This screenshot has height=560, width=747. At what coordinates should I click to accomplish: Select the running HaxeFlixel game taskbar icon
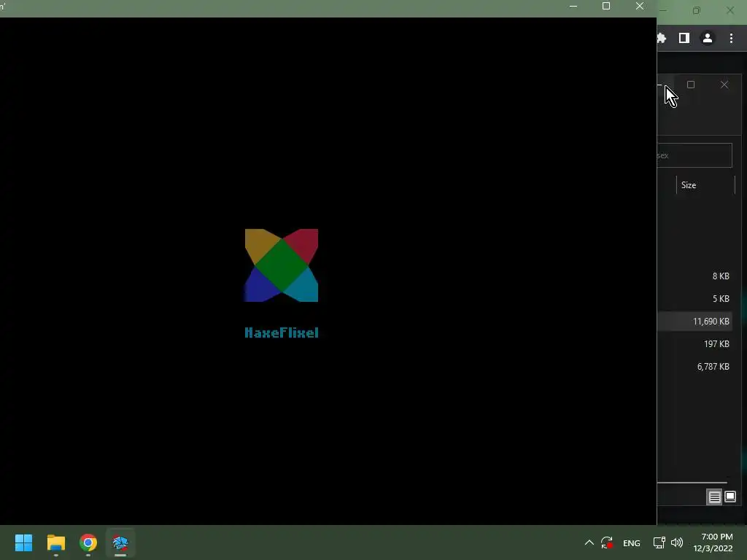point(120,542)
